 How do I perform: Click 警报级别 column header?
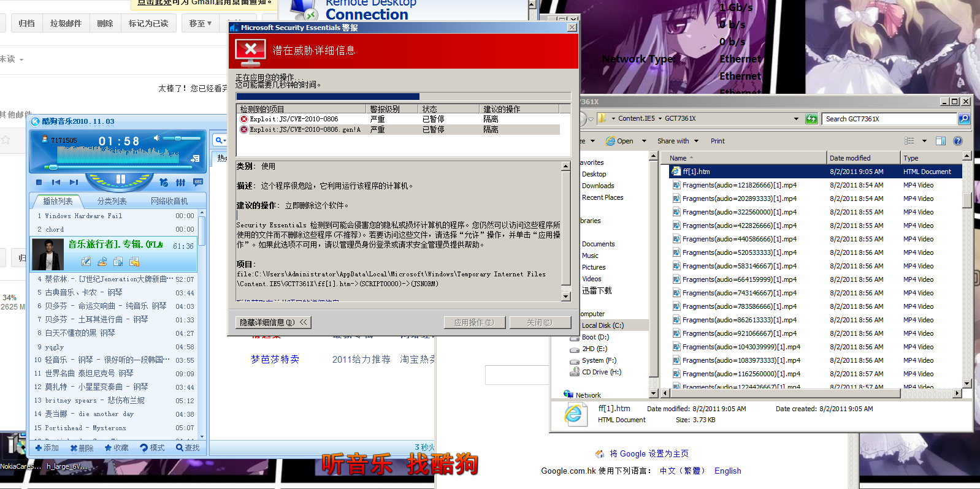coord(392,108)
